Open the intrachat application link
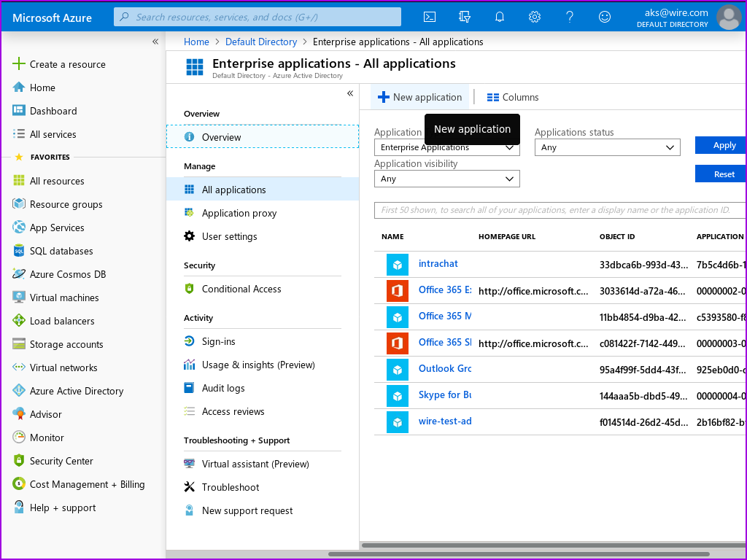This screenshot has width=747, height=560. [438, 263]
